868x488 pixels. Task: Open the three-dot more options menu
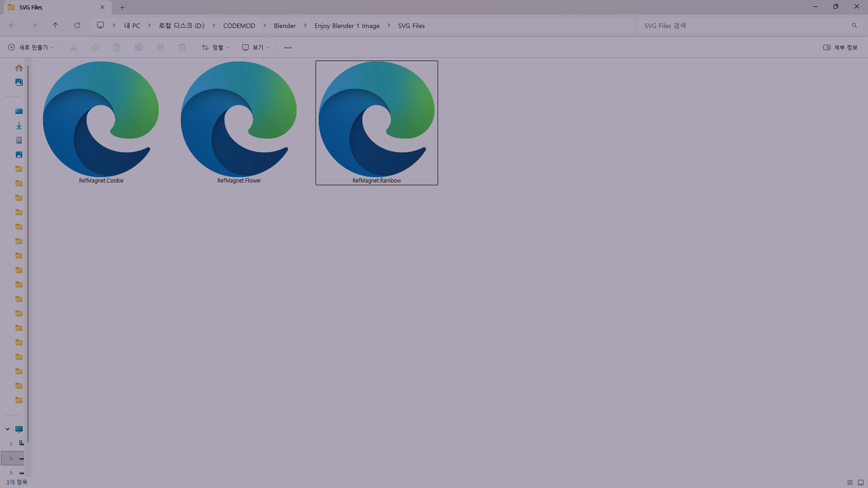coord(288,47)
